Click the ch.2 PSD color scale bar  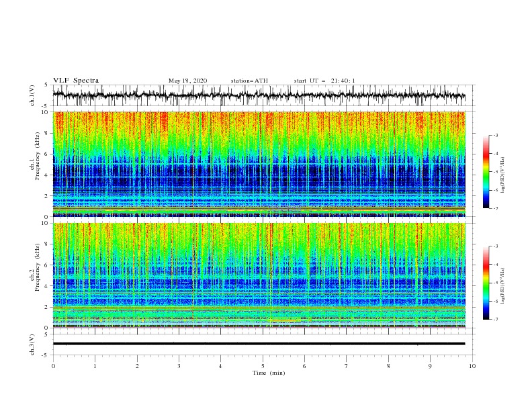click(486, 283)
